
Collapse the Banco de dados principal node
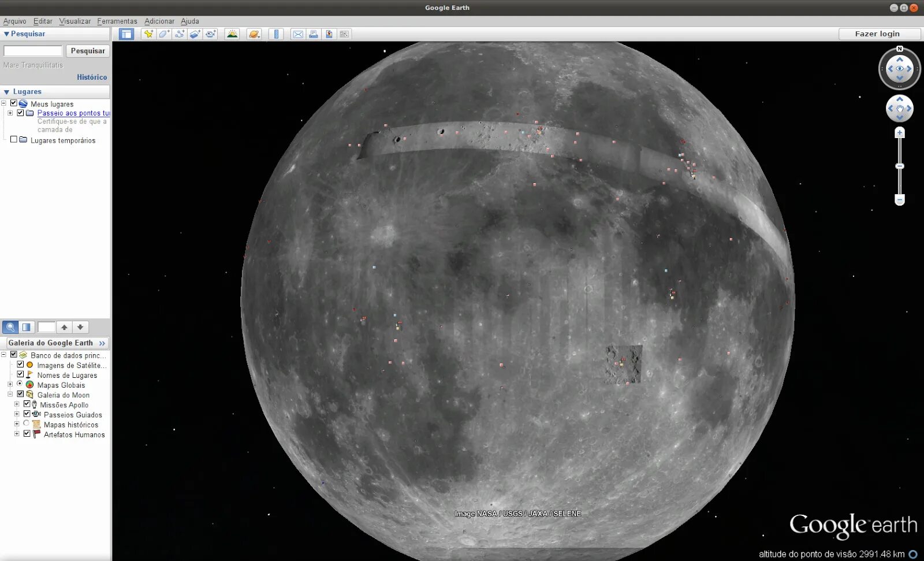3,355
